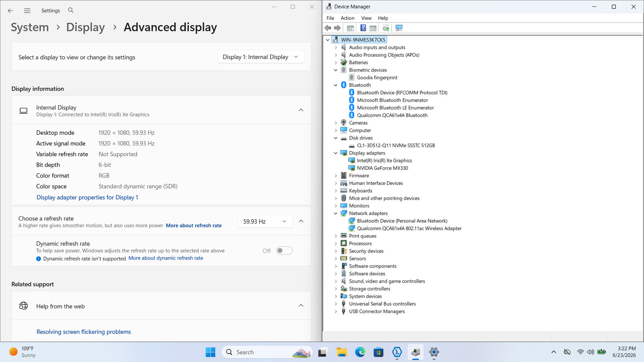644x362 pixels.
Task: Toggle the Dynamic refresh rate switch
Action: click(284, 251)
